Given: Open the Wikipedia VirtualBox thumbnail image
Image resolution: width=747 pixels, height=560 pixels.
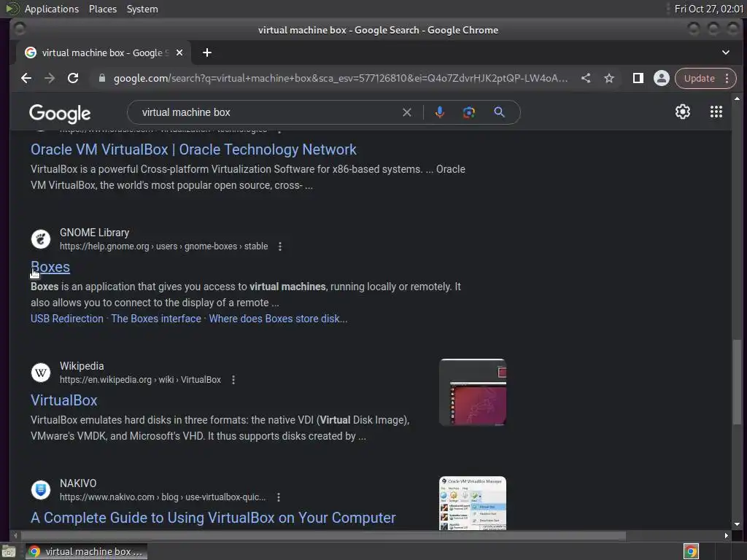Looking at the screenshot, I should pos(473,392).
